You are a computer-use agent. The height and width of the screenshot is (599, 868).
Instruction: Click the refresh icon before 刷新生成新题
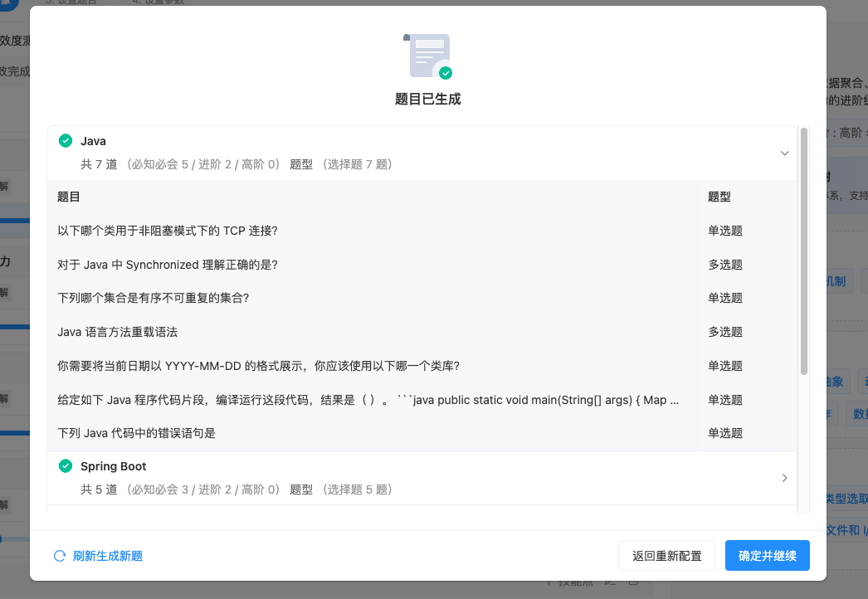(x=60, y=556)
